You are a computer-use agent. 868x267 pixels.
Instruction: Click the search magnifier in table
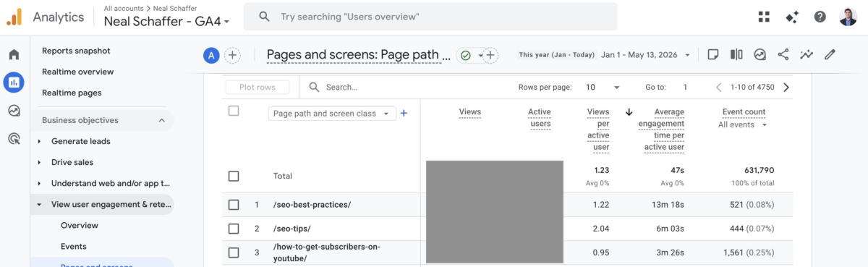coord(315,87)
